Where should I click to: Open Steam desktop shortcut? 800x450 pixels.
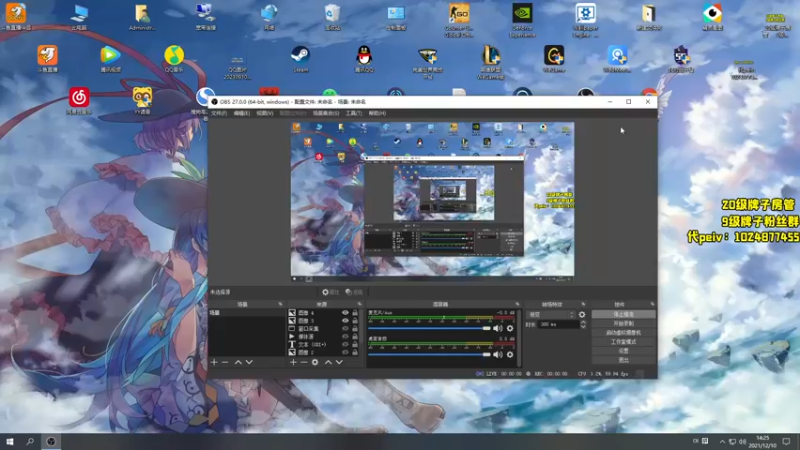point(300,56)
